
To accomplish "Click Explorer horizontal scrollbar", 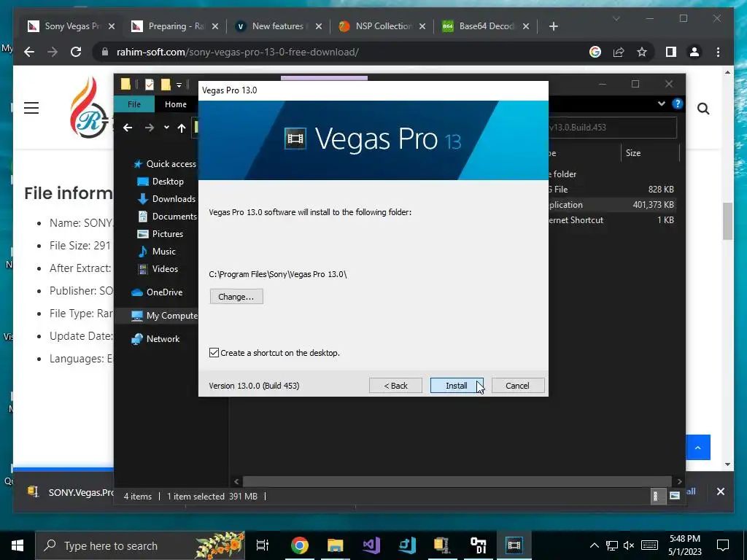I will pos(457,481).
